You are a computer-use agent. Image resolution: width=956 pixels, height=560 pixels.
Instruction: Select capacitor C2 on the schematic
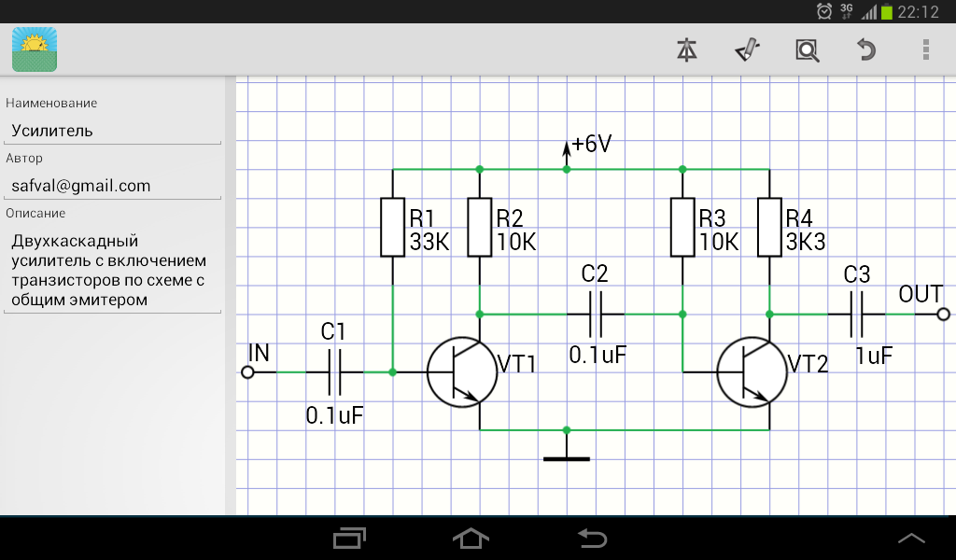tap(595, 315)
